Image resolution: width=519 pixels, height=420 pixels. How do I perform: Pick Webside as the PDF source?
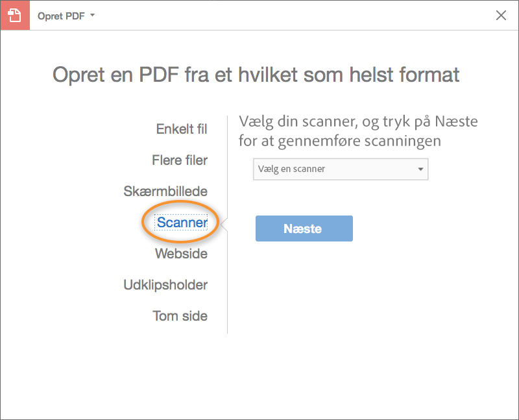click(x=181, y=254)
